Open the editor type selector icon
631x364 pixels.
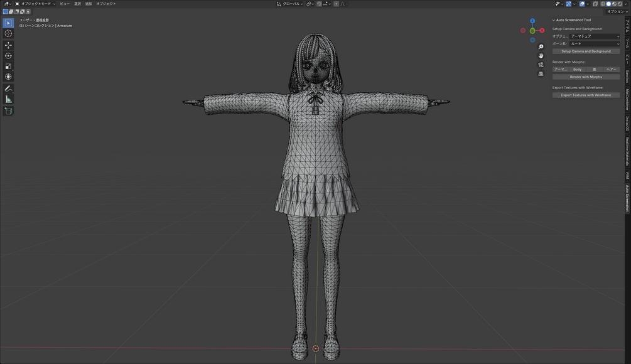click(x=8, y=4)
